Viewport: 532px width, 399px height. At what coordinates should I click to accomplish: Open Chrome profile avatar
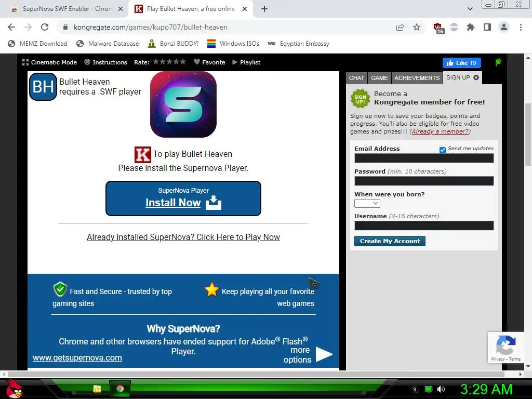pos(504,27)
